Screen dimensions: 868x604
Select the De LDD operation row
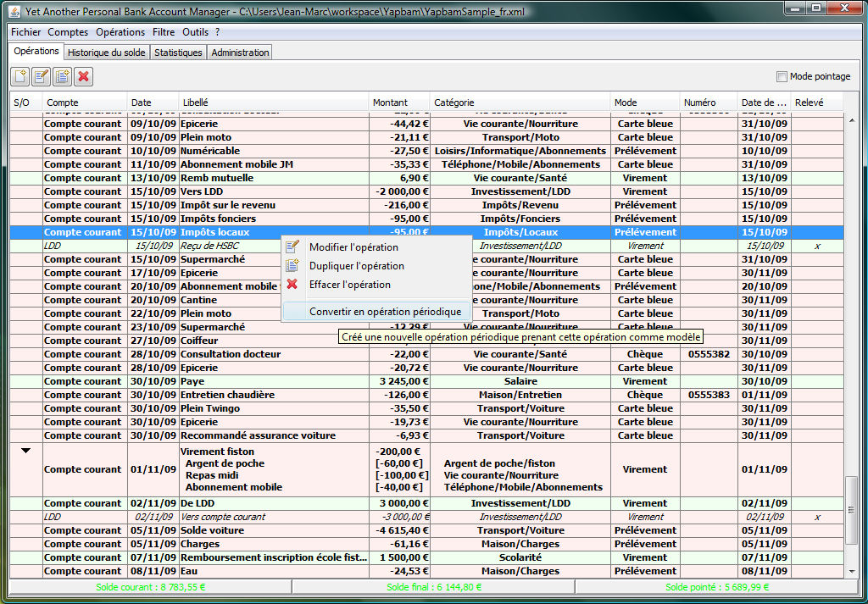click(x=426, y=503)
